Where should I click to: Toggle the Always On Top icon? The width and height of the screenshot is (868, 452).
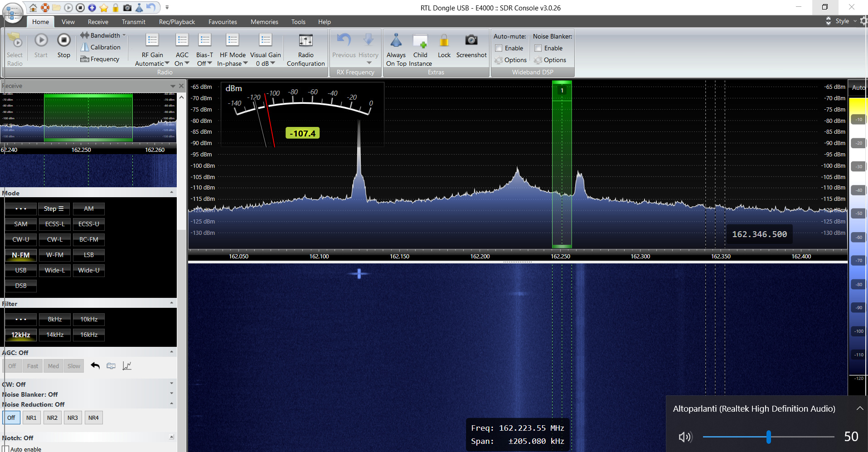click(x=396, y=41)
